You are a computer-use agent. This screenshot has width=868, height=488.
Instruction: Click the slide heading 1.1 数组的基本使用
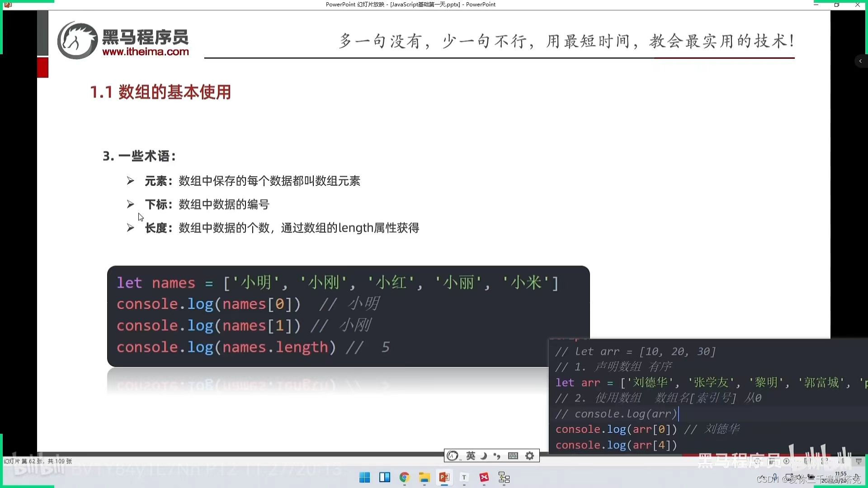(x=160, y=92)
